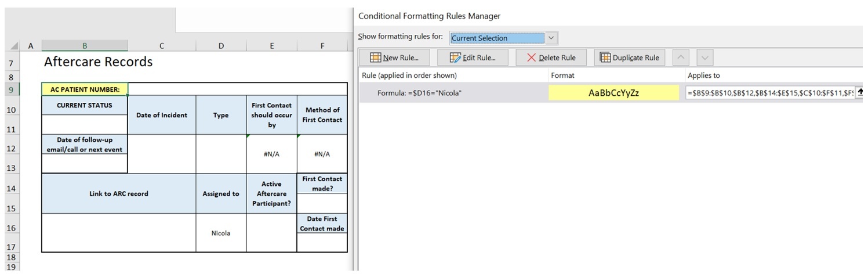Select the yellow AaBbCcYyZz format preview
The image size is (868, 277).
(613, 92)
